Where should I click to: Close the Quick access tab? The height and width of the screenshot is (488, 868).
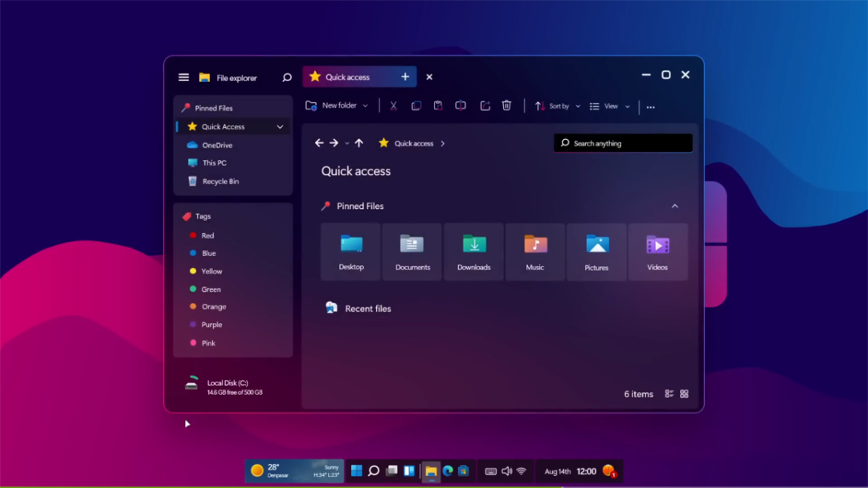pos(429,77)
